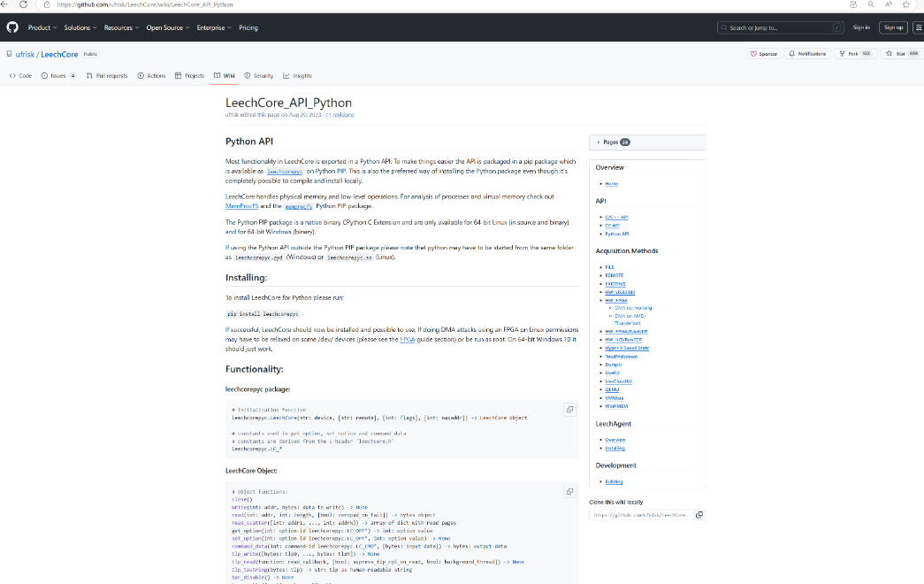This screenshot has height=584, width=924.
Task: Open the 11 revisions link
Action: [x=340, y=115]
